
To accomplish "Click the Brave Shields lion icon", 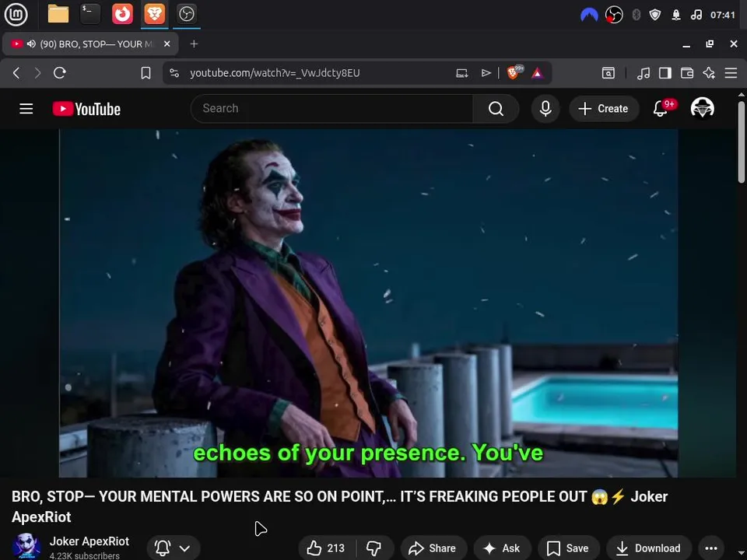I will 513,72.
